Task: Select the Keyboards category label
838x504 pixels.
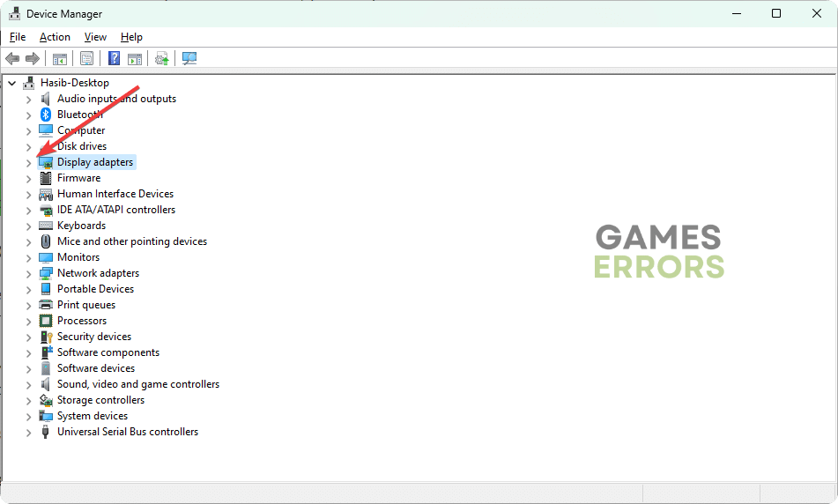Action: tap(81, 226)
